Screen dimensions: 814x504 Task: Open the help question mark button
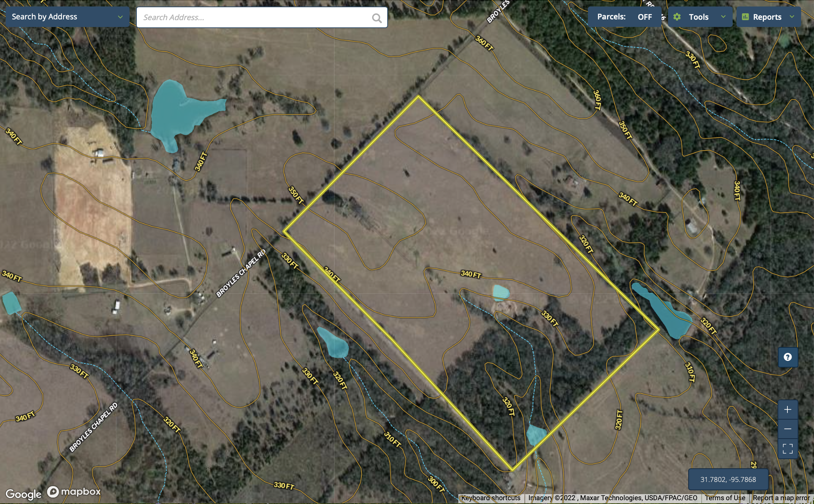point(788,357)
